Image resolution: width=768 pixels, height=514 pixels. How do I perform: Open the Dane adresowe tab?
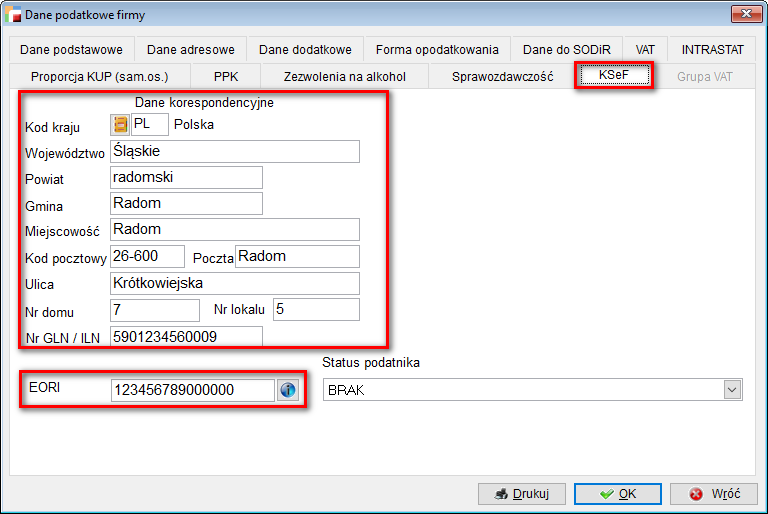190,49
